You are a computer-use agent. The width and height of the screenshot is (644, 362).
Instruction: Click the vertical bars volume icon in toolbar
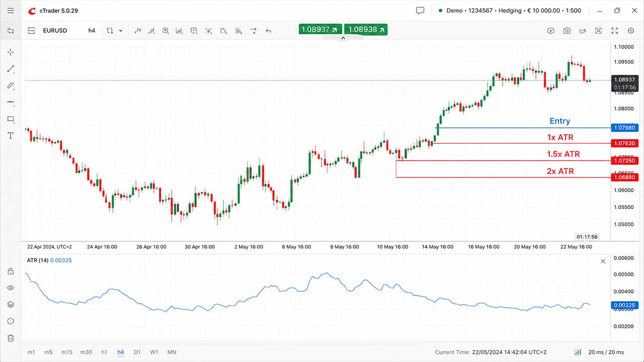tap(238, 31)
